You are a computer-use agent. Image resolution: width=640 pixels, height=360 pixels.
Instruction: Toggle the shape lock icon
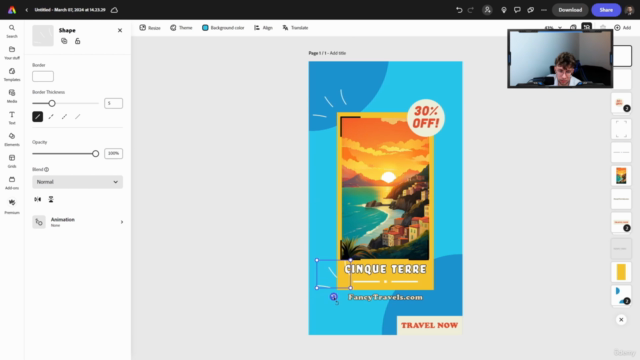78,41
